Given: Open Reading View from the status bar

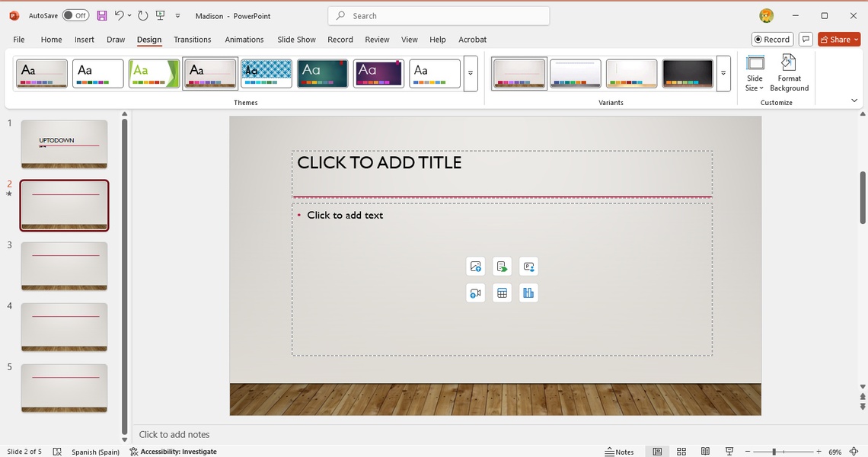Looking at the screenshot, I should [x=705, y=451].
